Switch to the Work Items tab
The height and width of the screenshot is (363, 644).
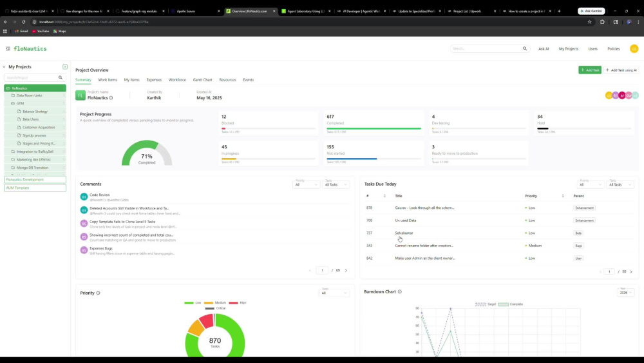tap(108, 80)
